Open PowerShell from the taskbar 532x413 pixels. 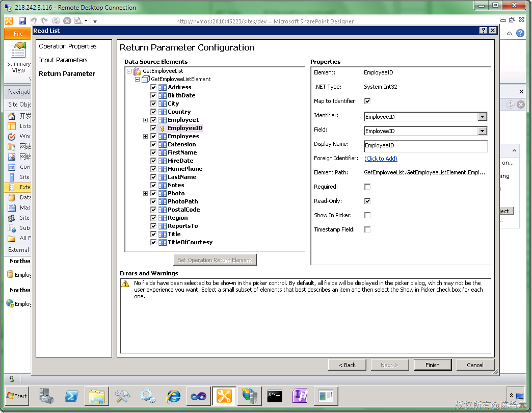click(x=71, y=396)
